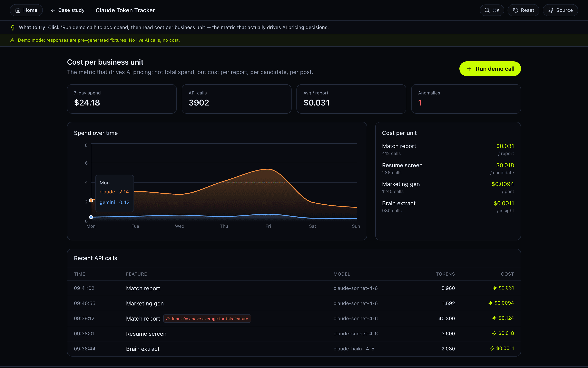This screenshot has height=368, width=588.
Task: Click 'claude : 2.14' in chart tooltip
Action: click(x=114, y=192)
